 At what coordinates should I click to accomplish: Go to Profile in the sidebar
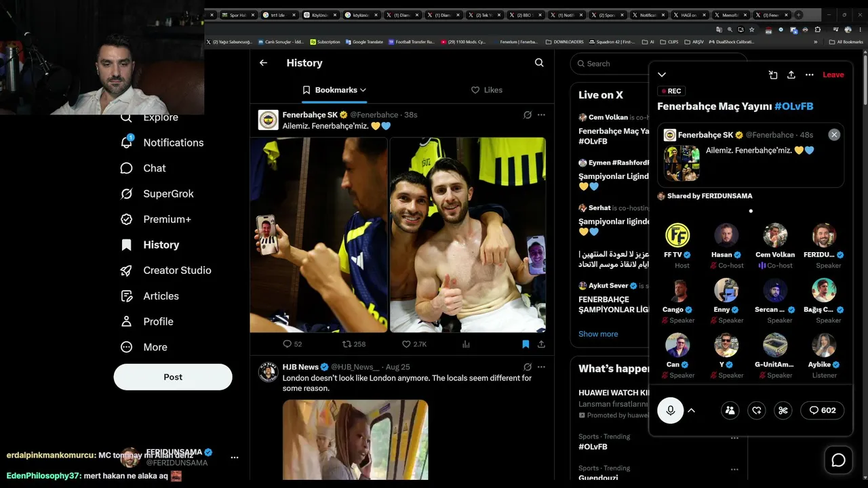[x=146, y=321]
